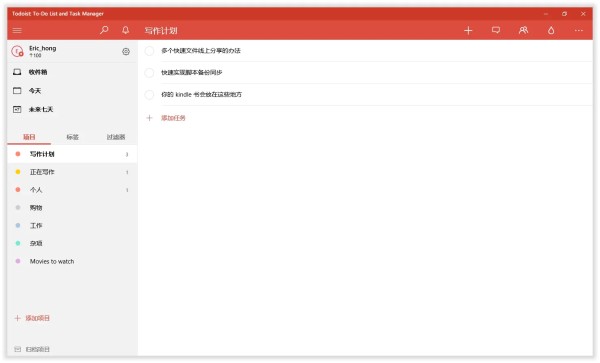This screenshot has width=600, height=363.
Task: Open task text 多个快捷文件线上分享的办法
Action: [x=201, y=50]
